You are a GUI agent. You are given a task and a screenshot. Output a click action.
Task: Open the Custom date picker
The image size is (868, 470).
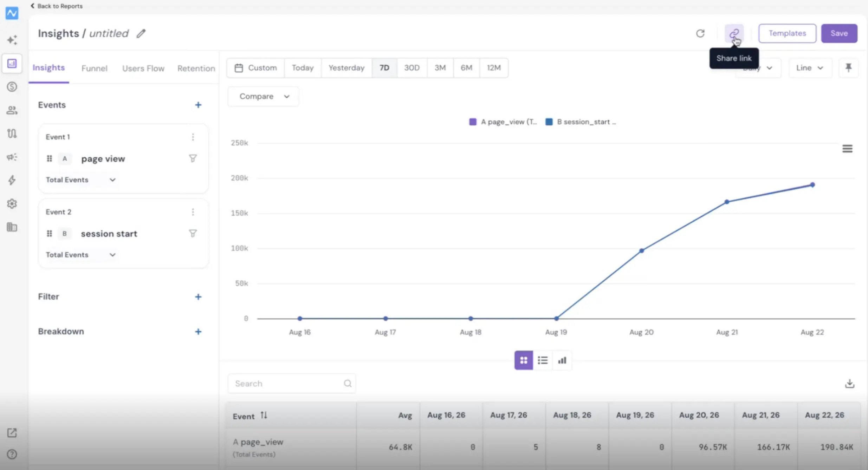click(255, 68)
